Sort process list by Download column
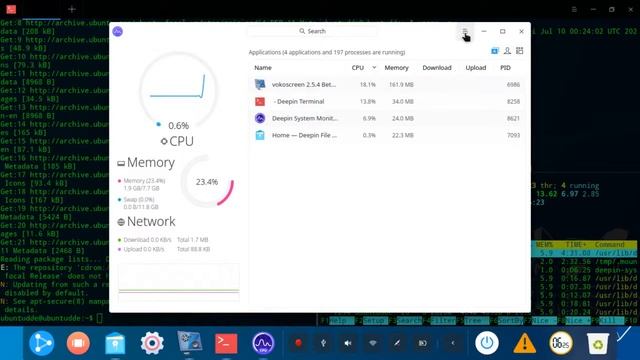This screenshot has height=360, width=640. tap(437, 68)
